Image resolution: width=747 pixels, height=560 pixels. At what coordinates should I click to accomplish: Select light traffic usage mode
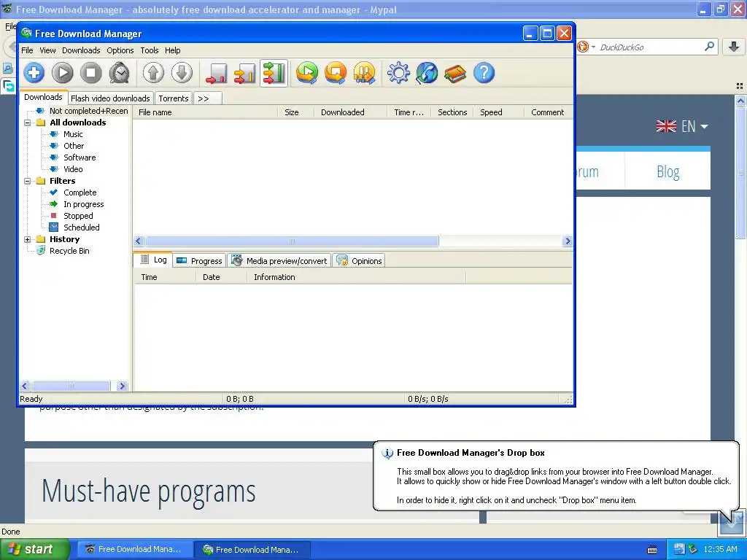coord(216,73)
